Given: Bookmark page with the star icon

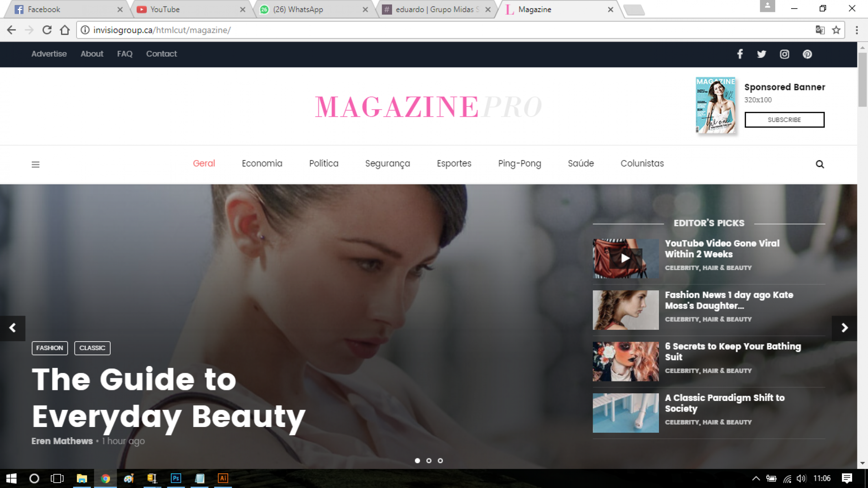Looking at the screenshot, I should 836,30.
